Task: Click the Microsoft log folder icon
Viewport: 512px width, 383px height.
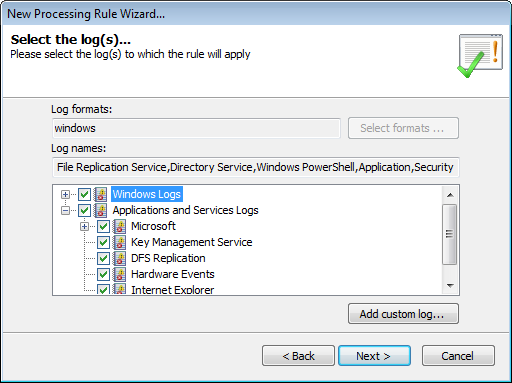Action: point(119,226)
